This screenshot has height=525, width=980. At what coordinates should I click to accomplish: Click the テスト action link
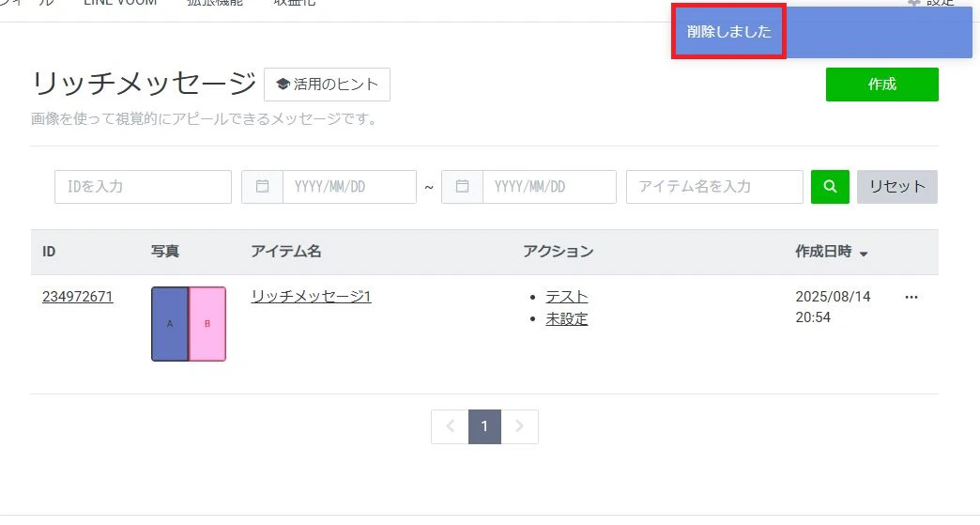566,297
